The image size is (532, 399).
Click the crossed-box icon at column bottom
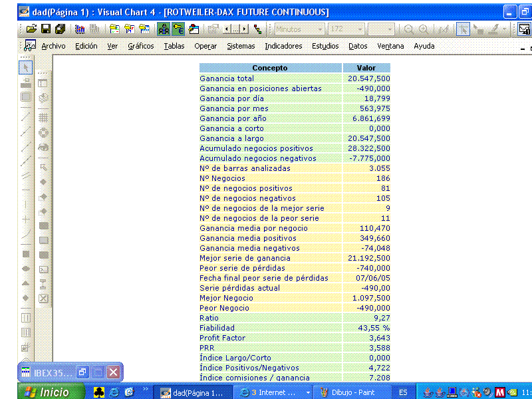coord(43,298)
